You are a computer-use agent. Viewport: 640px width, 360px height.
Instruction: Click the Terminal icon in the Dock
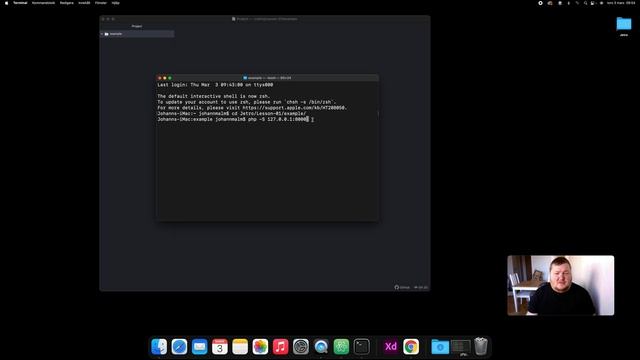point(362,347)
